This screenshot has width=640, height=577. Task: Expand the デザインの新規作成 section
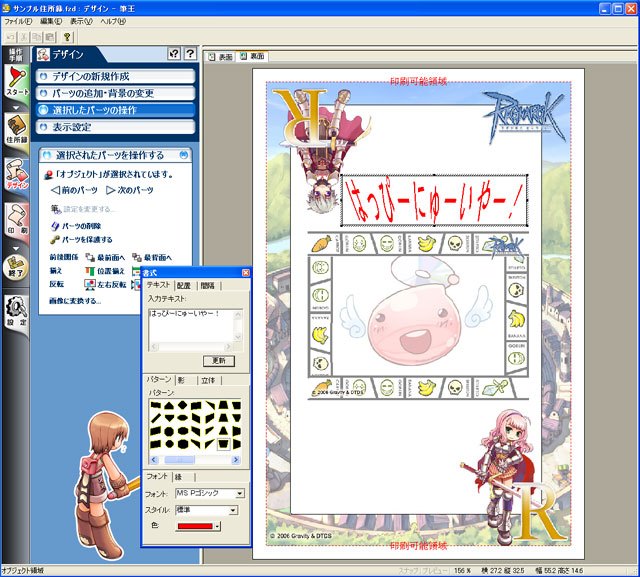[x=116, y=76]
